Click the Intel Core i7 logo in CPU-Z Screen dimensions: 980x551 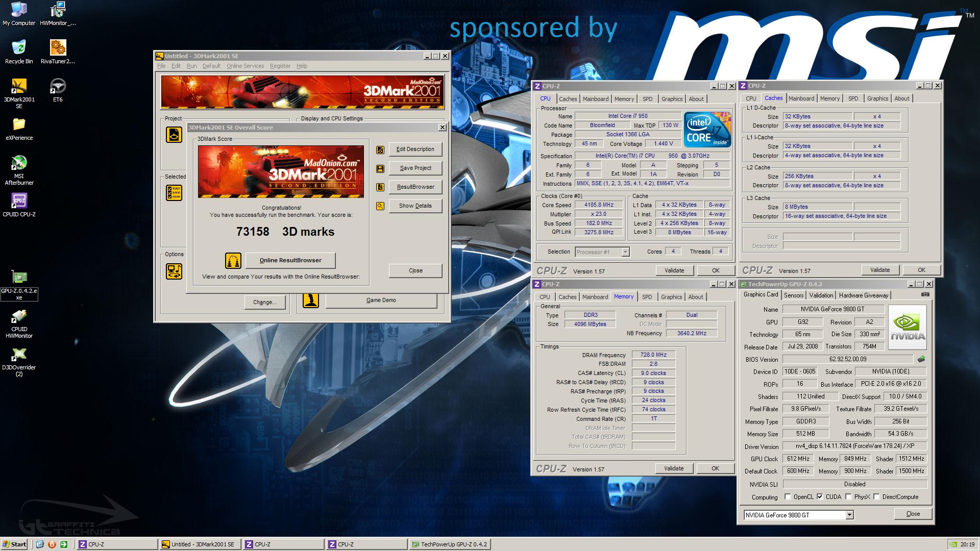[x=707, y=130]
